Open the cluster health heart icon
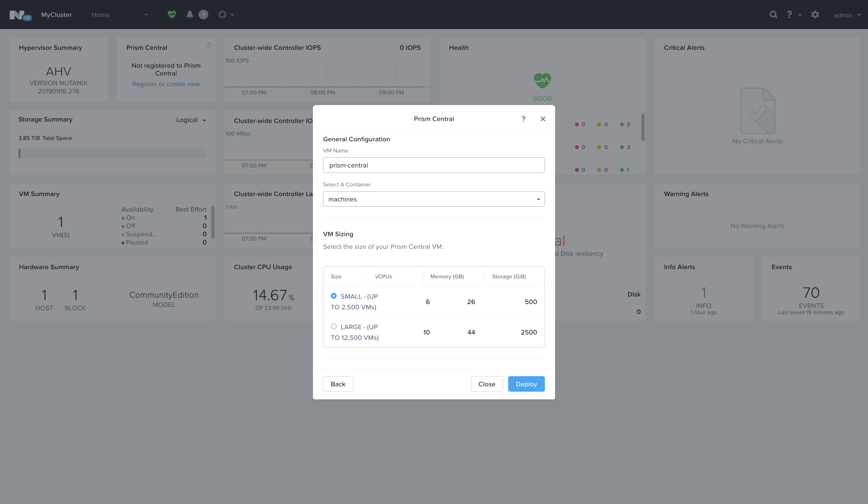Screen dimensions: 868x504 [172, 15]
